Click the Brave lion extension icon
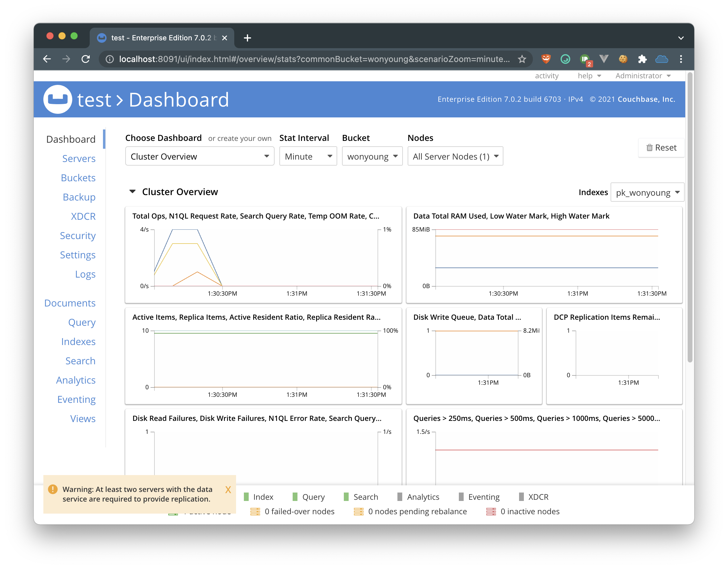Screen dimensions: 728x569 pos(546,59)
